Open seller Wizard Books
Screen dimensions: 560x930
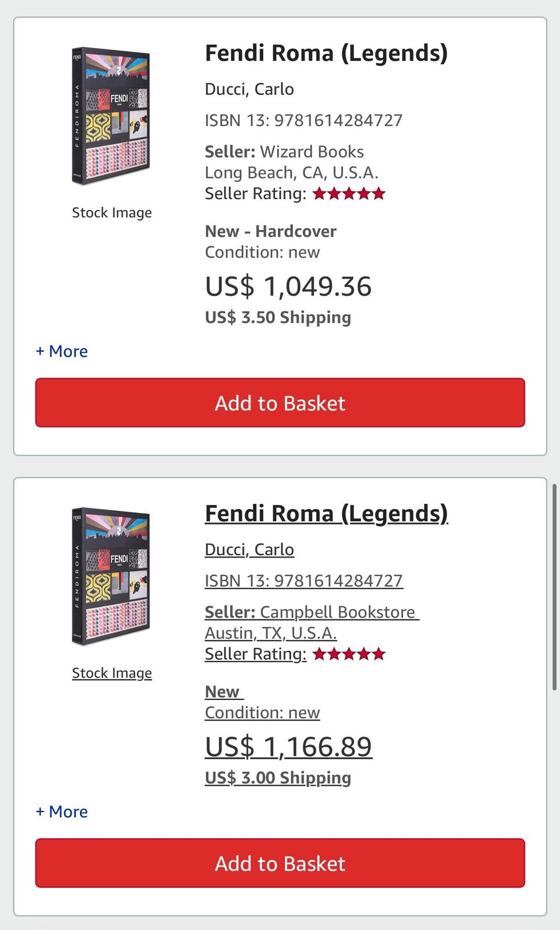point(311,152)
